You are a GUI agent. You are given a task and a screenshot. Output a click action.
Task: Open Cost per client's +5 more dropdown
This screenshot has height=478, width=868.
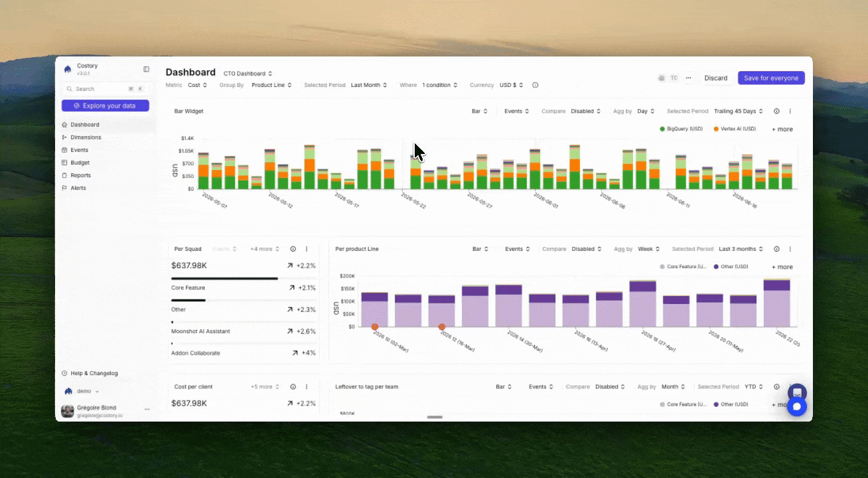265,386
